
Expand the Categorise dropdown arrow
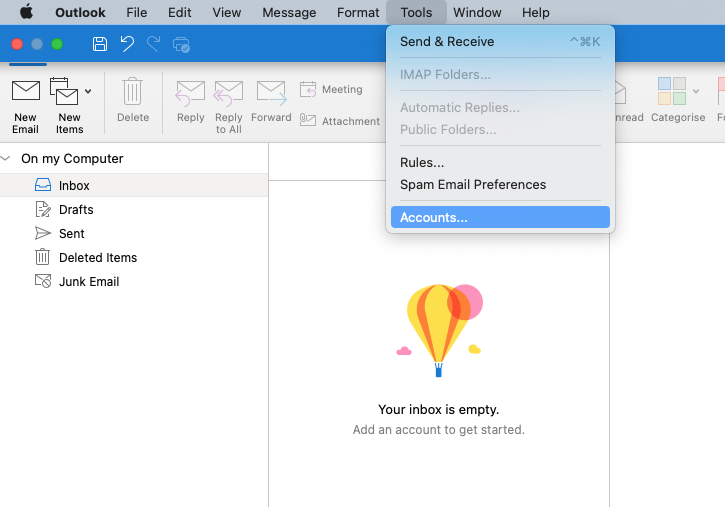click(696, 91)
